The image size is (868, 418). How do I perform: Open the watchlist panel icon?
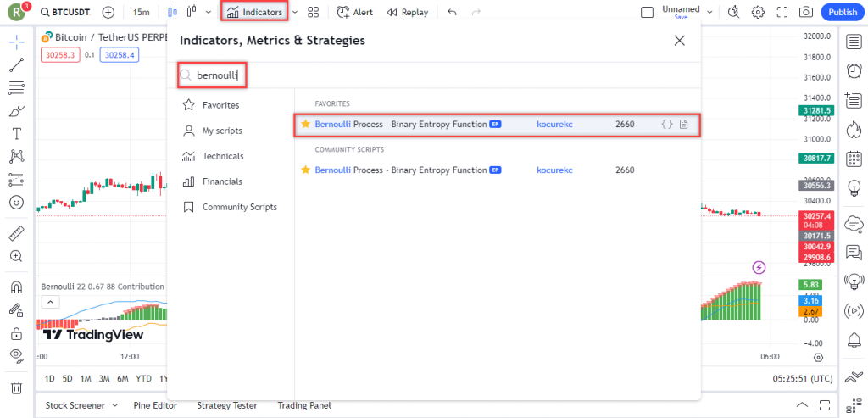click(x=854, y=42)
